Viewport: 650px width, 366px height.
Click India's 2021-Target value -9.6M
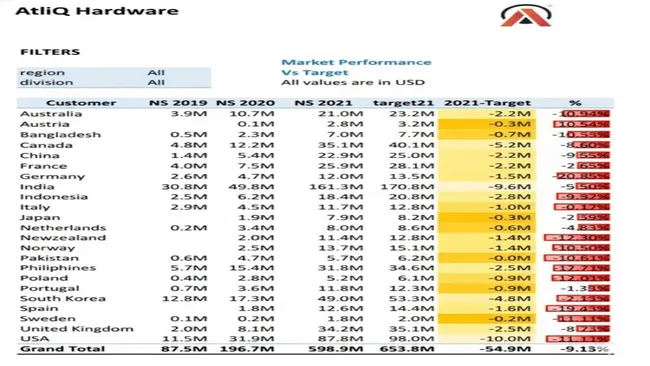click(509, 187)
